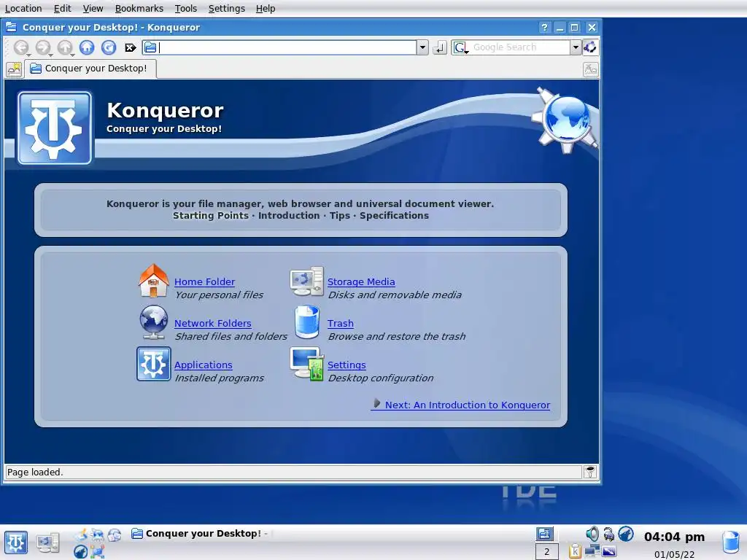Click the window title bar folder icon
747x560 pixels.
tap(11, 27)
